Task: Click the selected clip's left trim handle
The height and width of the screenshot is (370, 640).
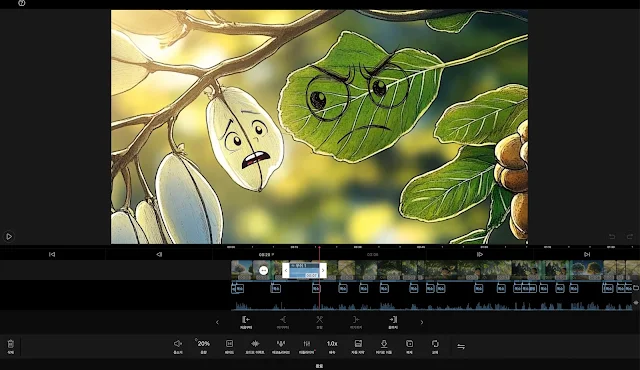Action: coord(286,270)
